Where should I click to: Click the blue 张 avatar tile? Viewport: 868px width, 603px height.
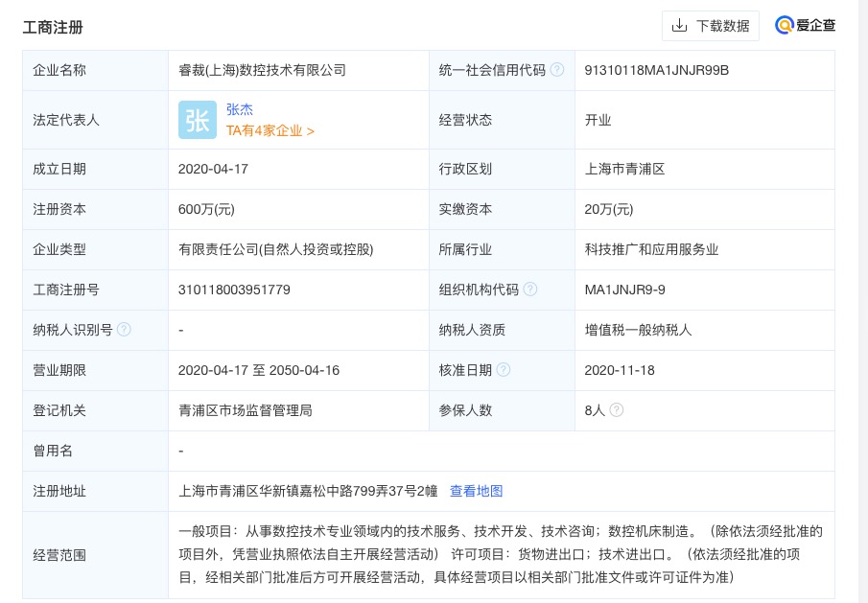tap(198, 120)
